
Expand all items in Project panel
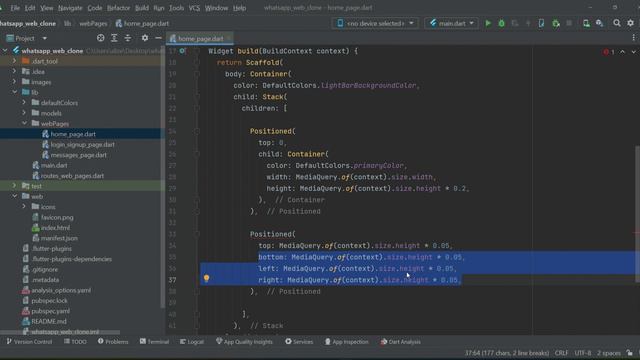point(114,38)
